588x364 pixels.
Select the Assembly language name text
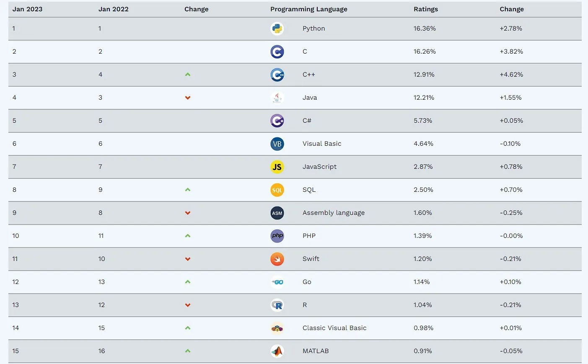click(x=333, y=213)
